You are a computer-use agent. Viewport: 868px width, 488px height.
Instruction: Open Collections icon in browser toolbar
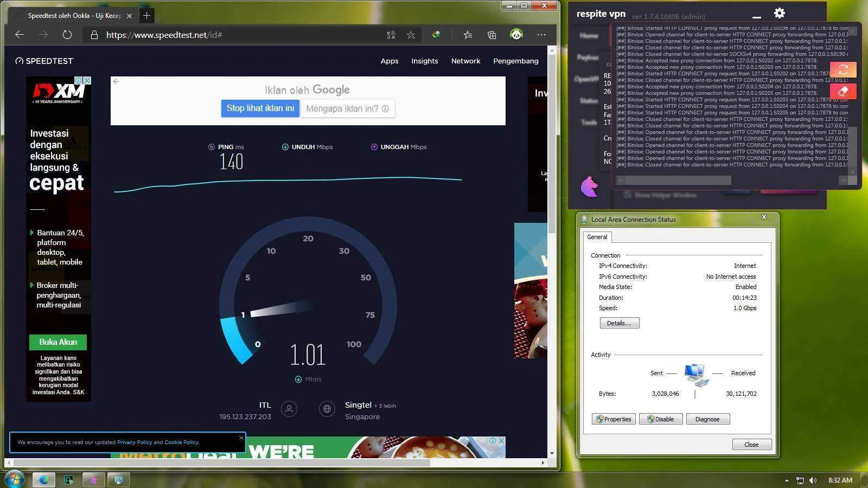point(492,35)
